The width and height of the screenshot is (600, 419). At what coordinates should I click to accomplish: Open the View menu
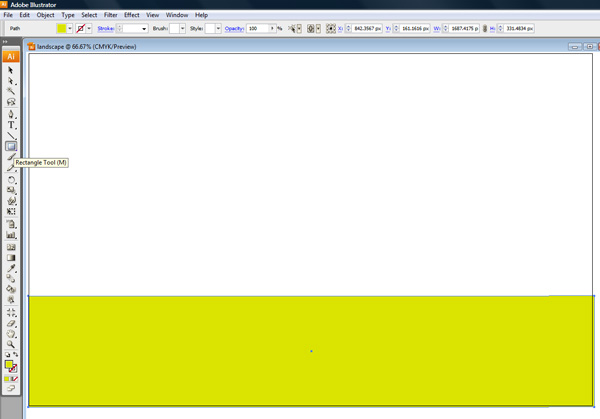point(152,15)
